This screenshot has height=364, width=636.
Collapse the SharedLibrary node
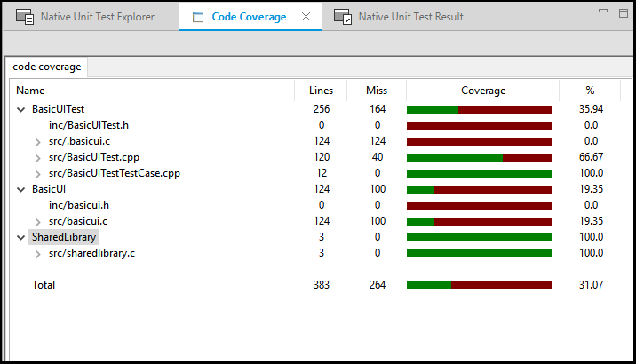(x=21, y=237)
